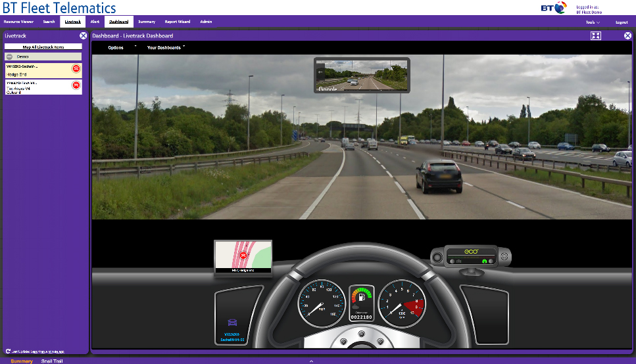Select the Hodge End vehicle row

tap(43, 70)
